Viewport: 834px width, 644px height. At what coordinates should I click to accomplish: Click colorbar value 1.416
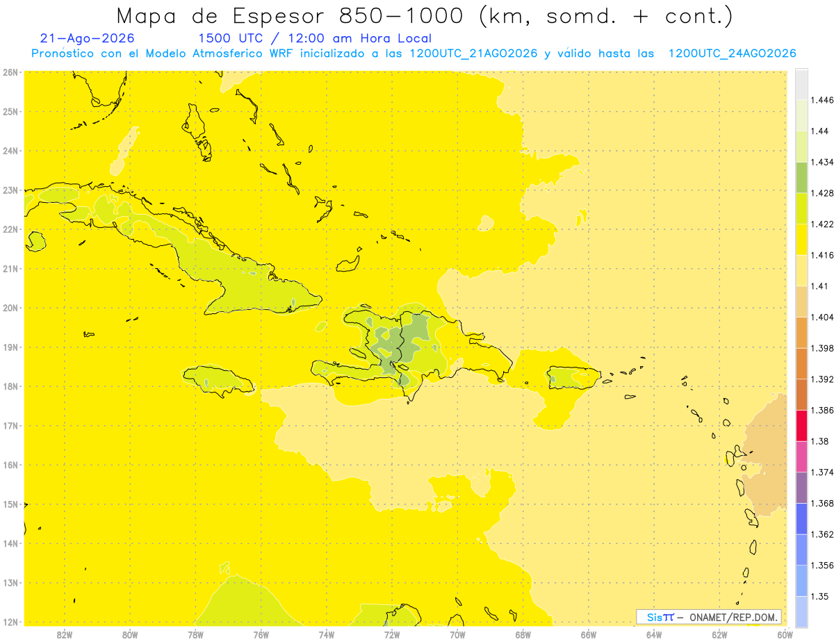822,255
